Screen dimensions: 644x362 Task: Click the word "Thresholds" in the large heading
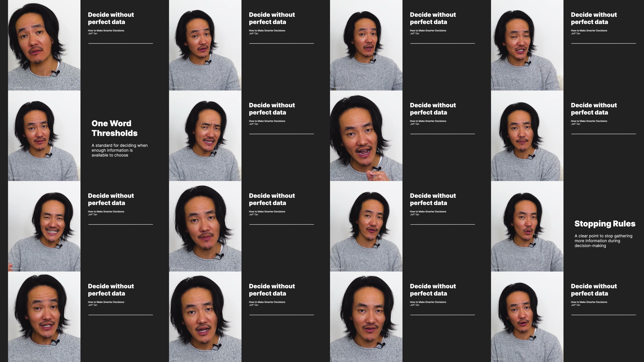tap(114, 133)
